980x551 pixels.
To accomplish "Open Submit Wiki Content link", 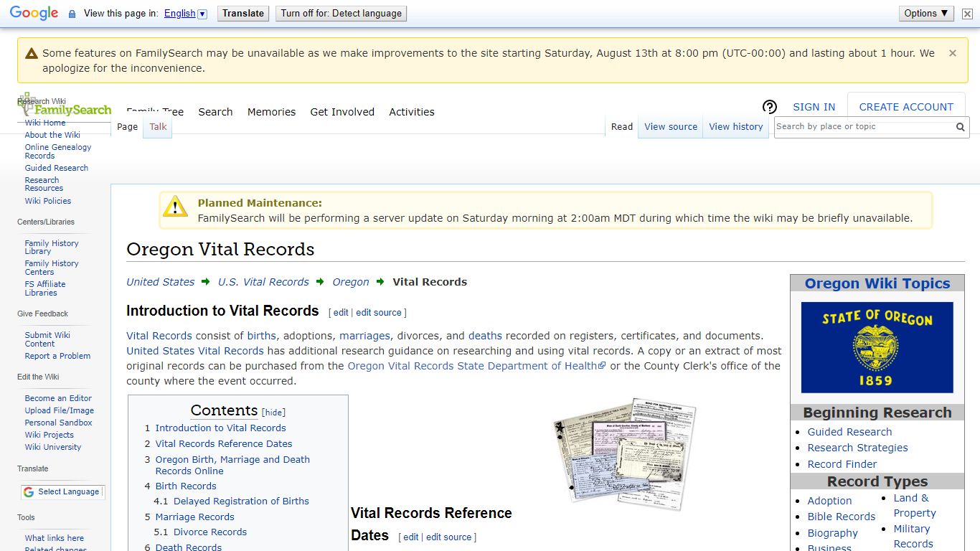I will pos(47,339).
